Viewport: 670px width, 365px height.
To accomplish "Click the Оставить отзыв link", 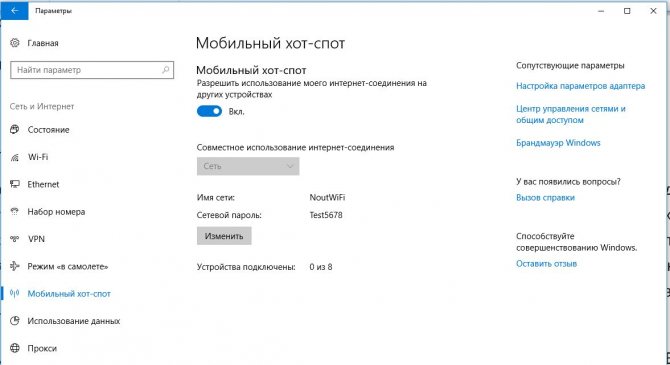I will pos(546,264).
